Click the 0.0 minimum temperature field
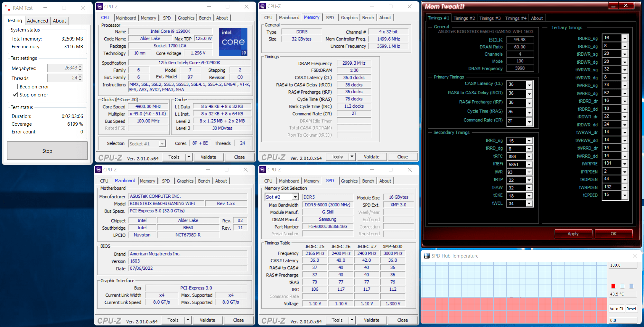Screen dimensions: 644x327 coord(623,320)
